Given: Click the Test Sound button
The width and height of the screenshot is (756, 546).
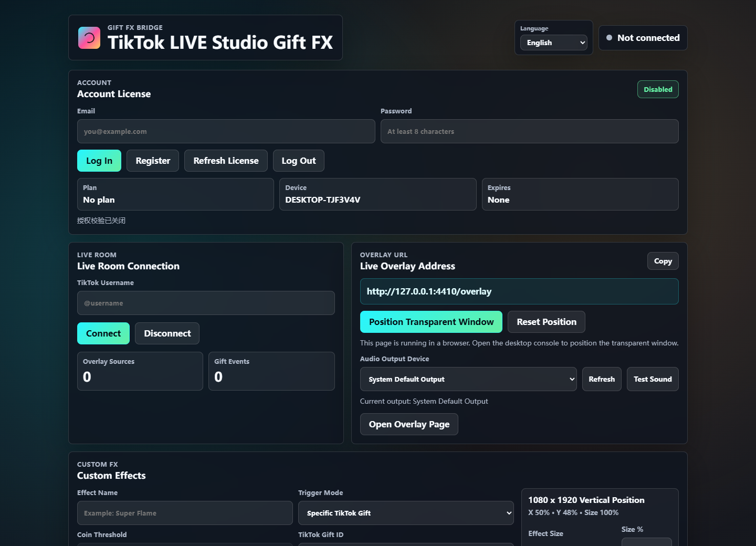Looking at the screenshot, I should click(x=653, y=379).
